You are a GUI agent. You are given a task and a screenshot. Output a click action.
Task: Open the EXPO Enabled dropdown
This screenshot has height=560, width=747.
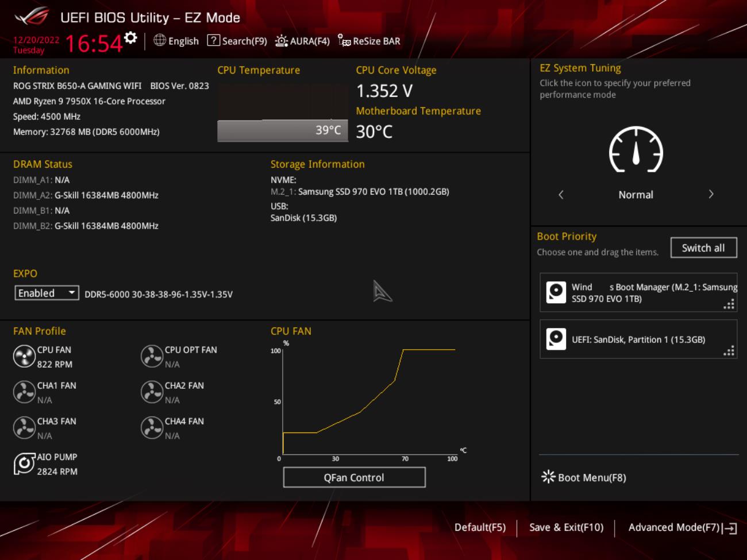click(x=47, y=293)
